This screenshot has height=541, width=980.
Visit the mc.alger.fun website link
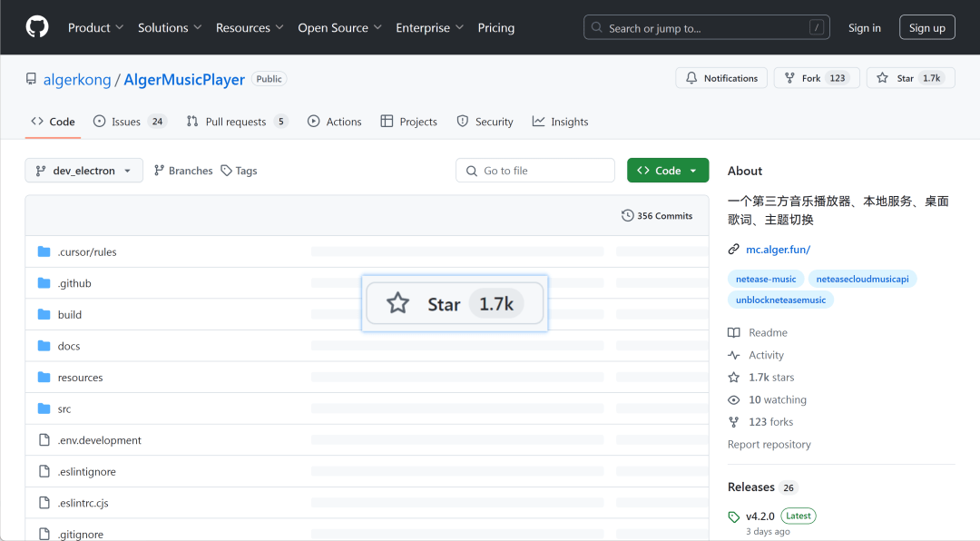tap(779, 249)
